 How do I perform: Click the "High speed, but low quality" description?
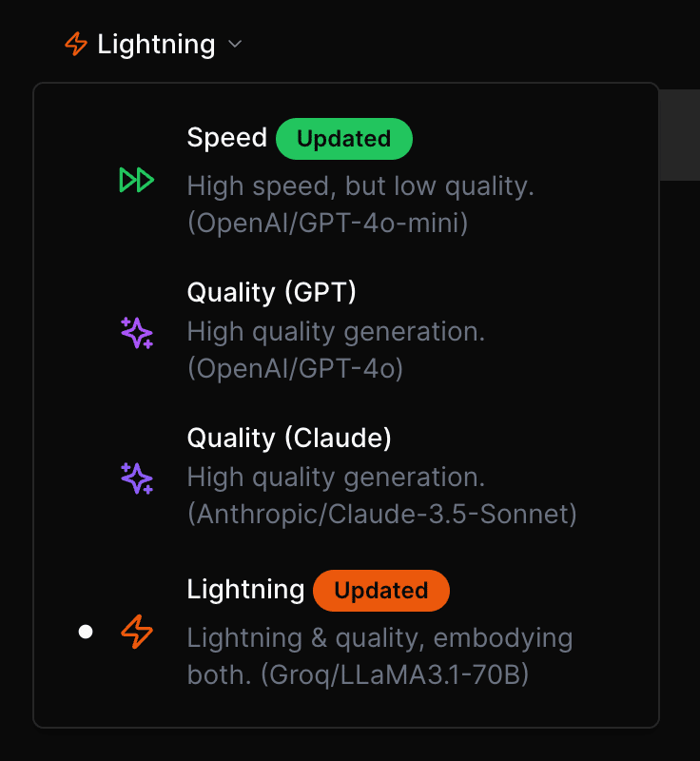360,185
